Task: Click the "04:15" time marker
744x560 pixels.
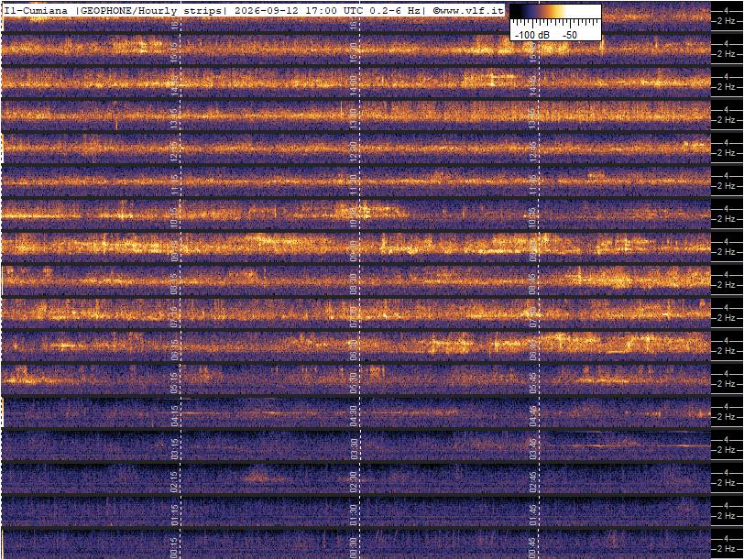Action: pos(175,416)
